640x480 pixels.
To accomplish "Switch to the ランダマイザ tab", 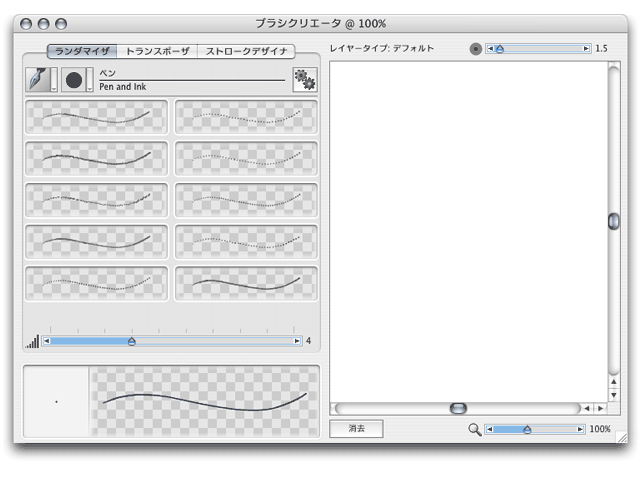I will point(82,51).
